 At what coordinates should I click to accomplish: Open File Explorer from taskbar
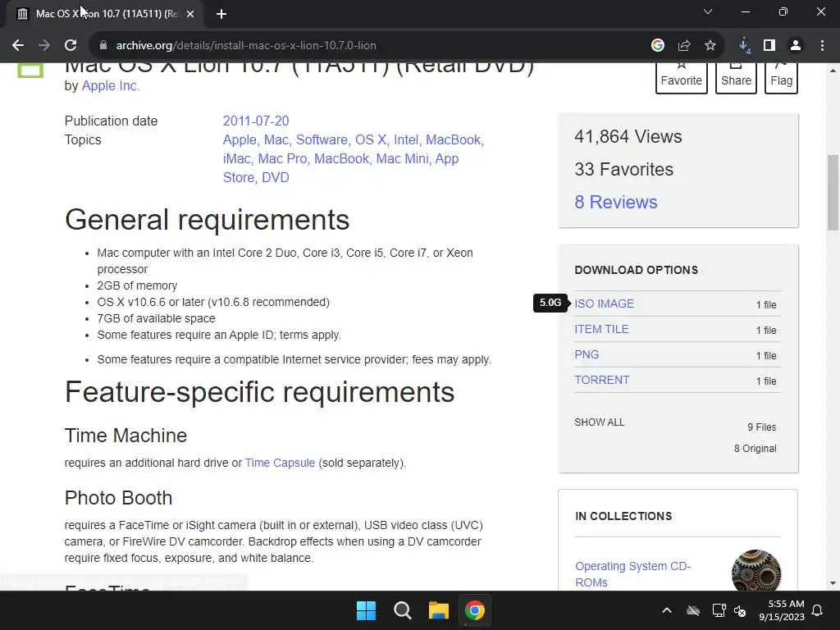tap(439, 610)
